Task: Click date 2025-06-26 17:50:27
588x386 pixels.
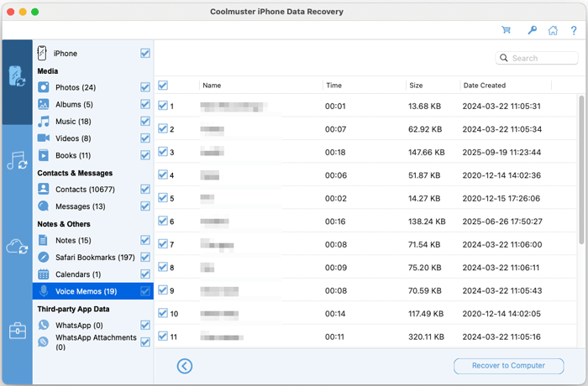Action: 502,222
